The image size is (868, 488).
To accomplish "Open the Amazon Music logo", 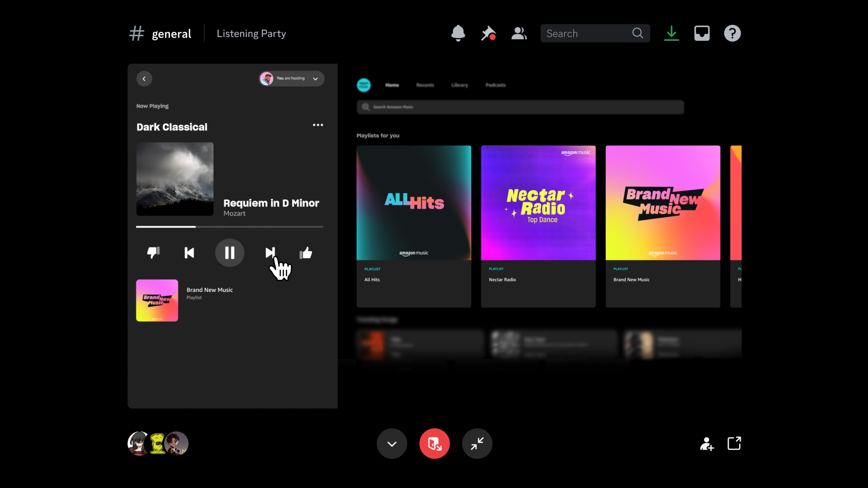I will [x=364, y=85].
